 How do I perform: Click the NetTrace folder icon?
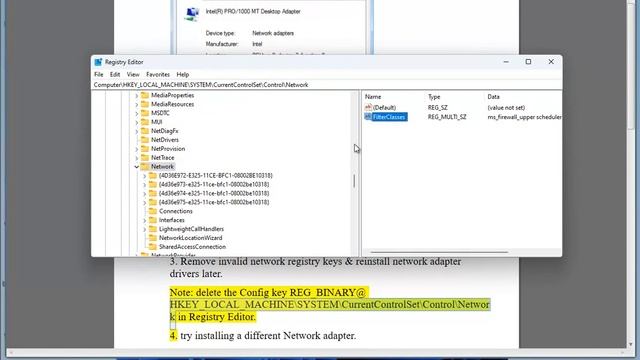[145, 158]
